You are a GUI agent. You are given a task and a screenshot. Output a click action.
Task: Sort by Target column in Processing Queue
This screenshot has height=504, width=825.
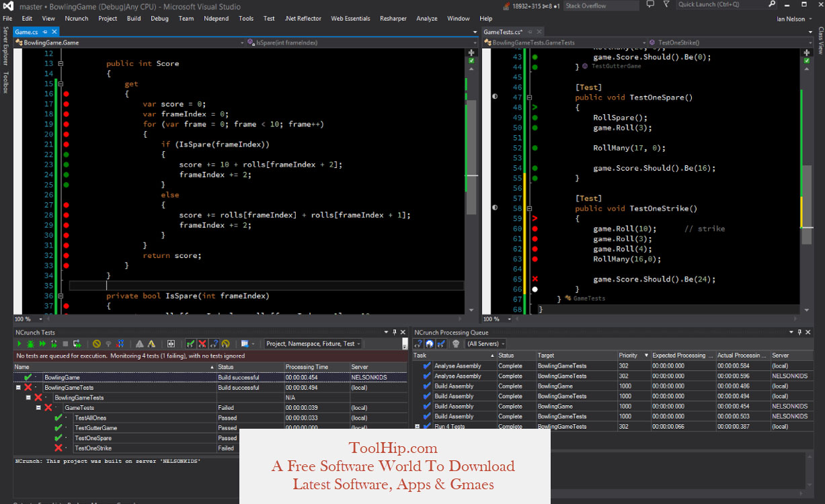pyautogui.click(x=576, y=355)
